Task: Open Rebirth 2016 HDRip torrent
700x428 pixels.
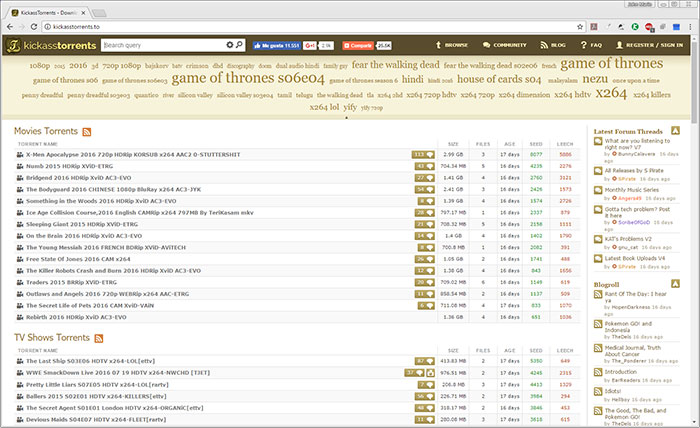Action: 76,317
